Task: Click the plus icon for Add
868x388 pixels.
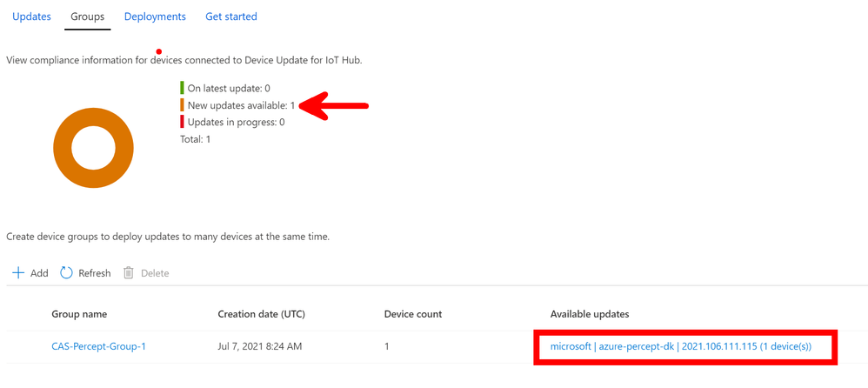Action: pyautogui.click(x=19, y=273)
